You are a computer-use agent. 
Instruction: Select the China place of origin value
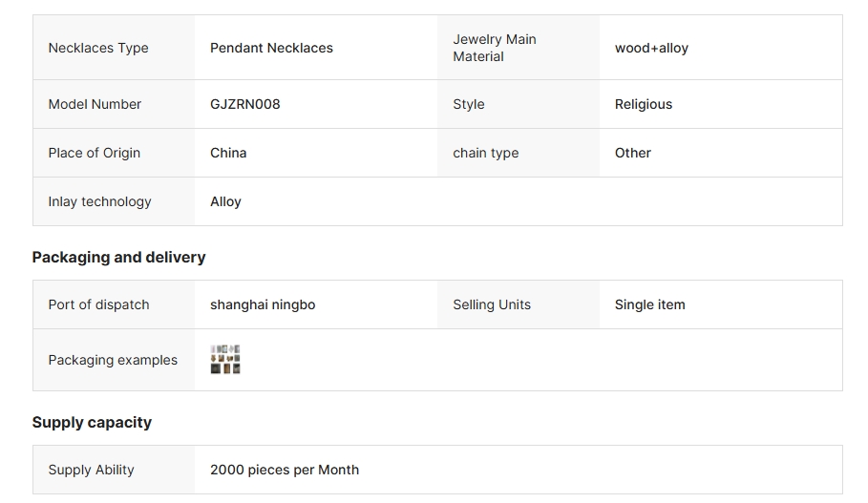coord(228,153)
